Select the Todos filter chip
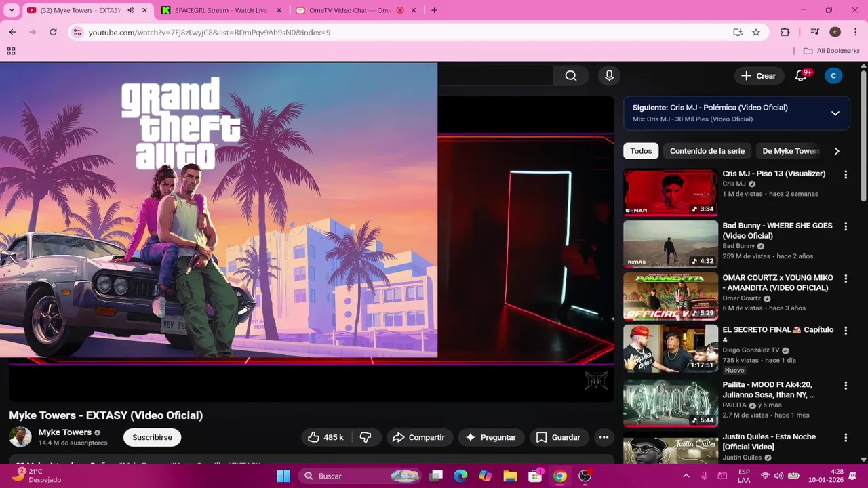Image resolution: width=868 pixels, height=488 pixels. (x=641, y=151)
